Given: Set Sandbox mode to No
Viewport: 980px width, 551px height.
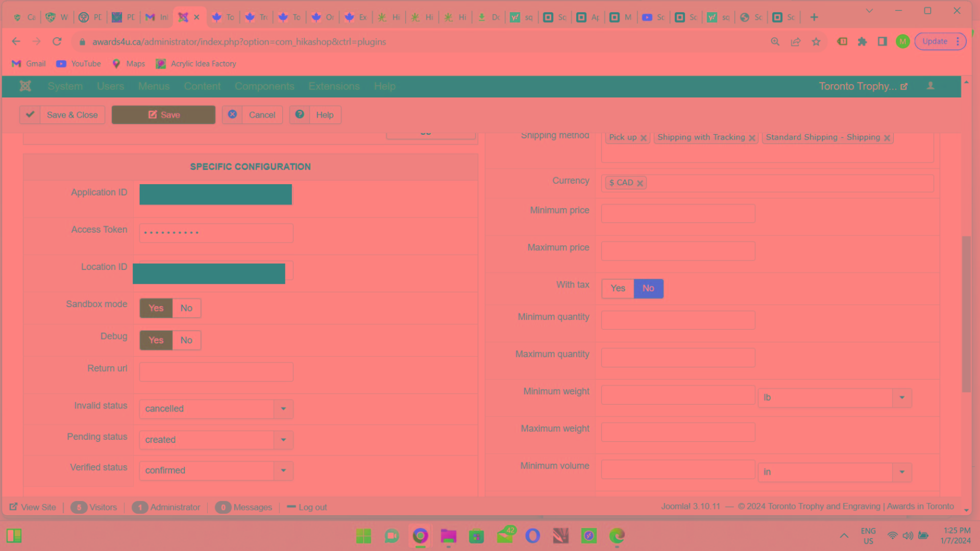Looking at the screenshot, I should tap(186, 308).
